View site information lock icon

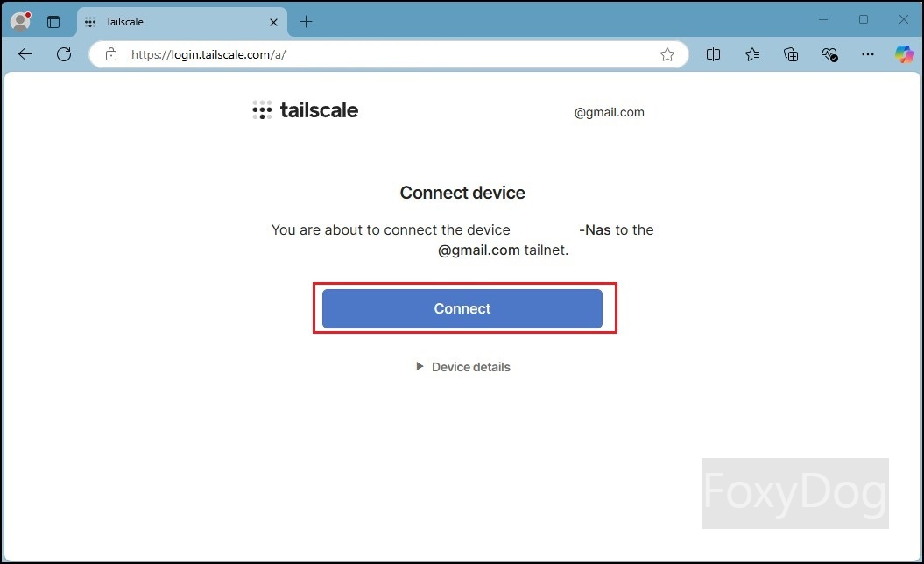pos(110,54)
